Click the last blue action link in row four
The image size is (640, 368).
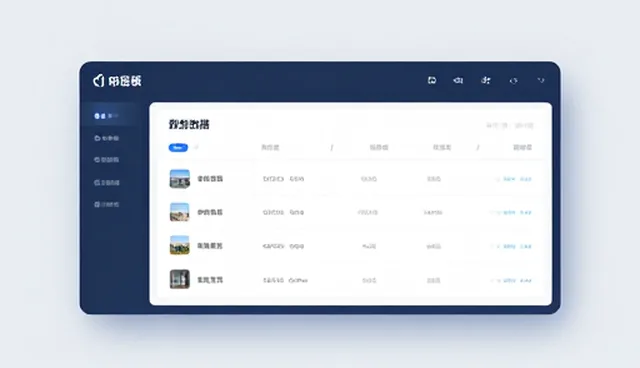pos(526,281)
